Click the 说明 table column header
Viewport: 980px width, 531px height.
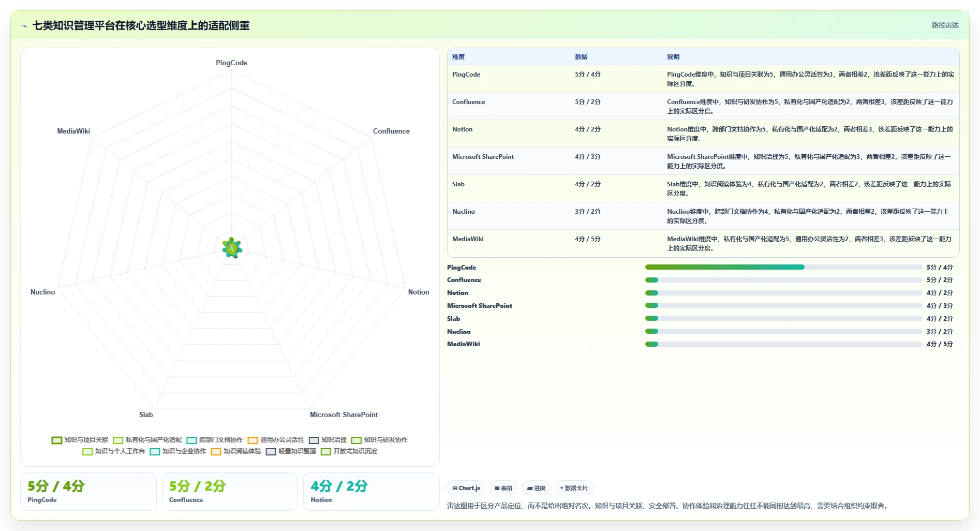click(x=673, y=57)
